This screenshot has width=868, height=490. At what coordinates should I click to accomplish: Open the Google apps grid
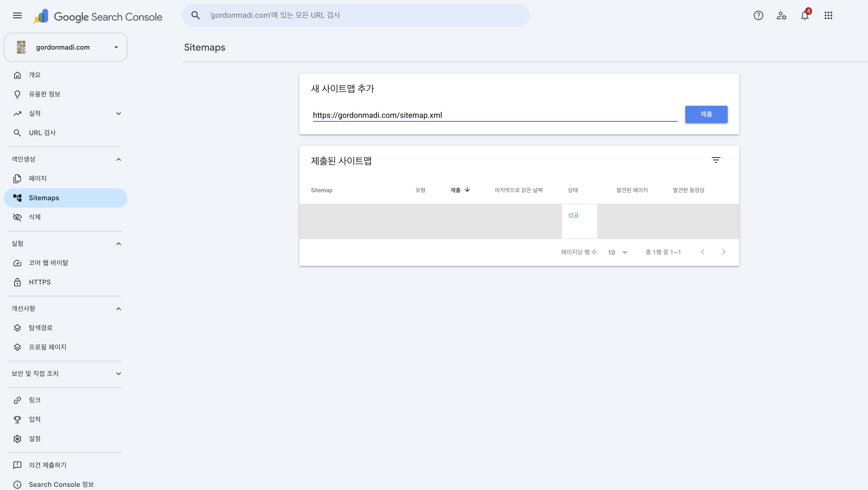[828, 15]
